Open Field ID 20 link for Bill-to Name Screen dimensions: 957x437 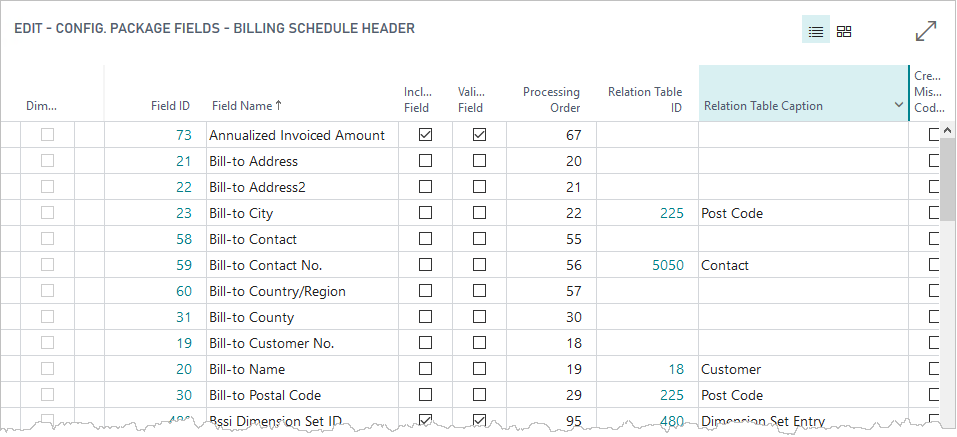(183, 369)
